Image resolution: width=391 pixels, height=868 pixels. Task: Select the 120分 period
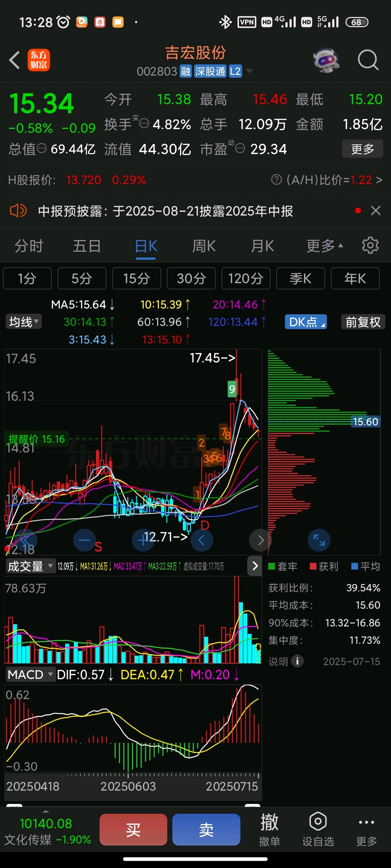click(x=246, y=278)
